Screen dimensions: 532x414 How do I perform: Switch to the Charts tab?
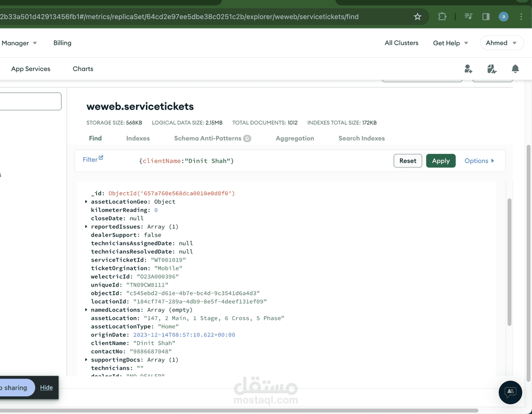83,69
